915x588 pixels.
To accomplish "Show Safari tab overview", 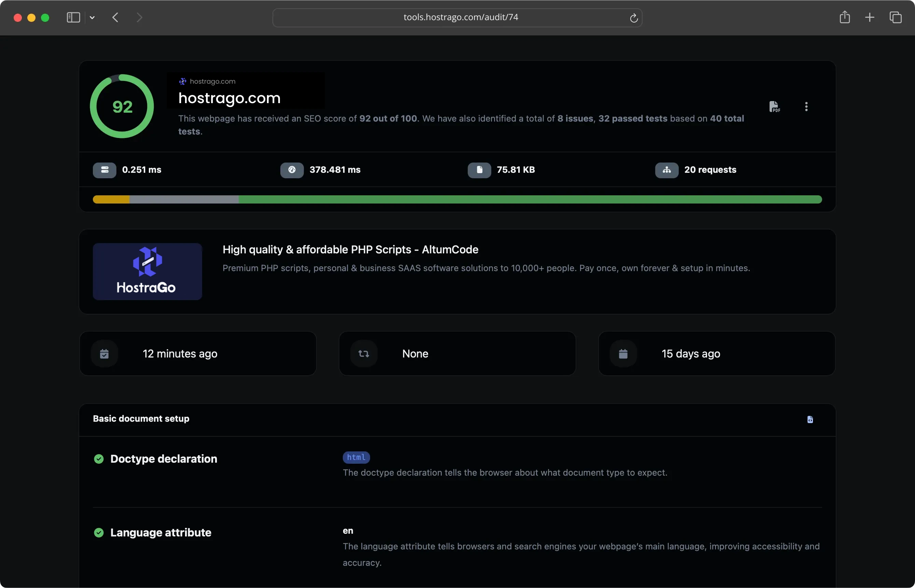I will click(896, 17).
